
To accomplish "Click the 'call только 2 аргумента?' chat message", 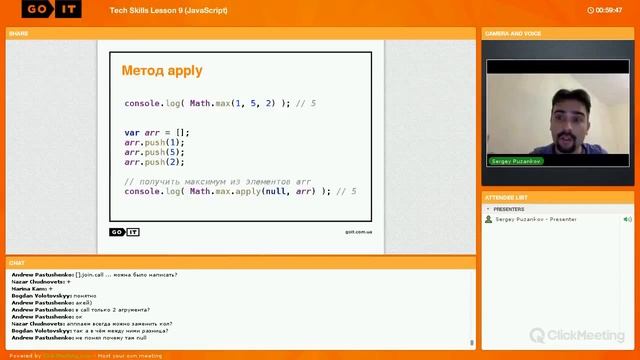I will tap(80, 310).
